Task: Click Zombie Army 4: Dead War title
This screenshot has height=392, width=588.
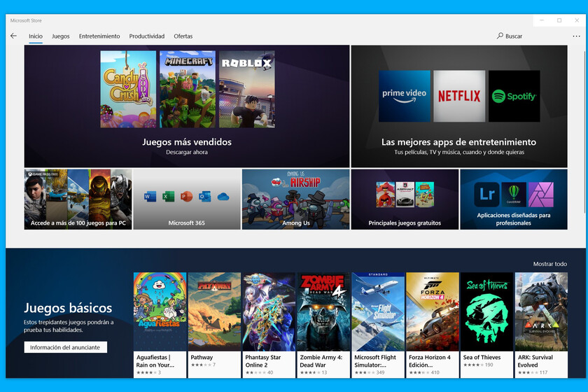Action: 321,361
